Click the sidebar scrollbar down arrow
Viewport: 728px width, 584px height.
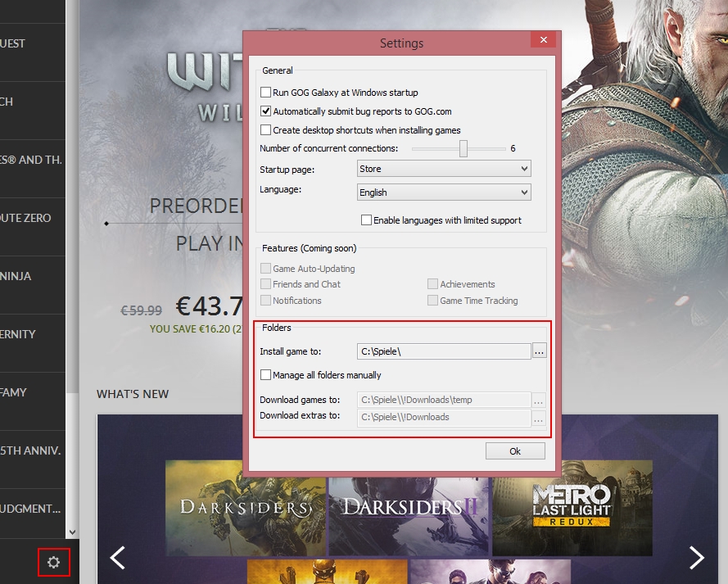click(72, 532)
